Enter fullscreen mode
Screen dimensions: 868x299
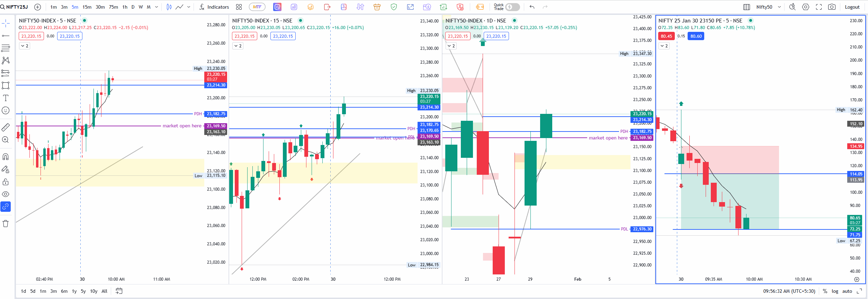click(x=819, y=7)
